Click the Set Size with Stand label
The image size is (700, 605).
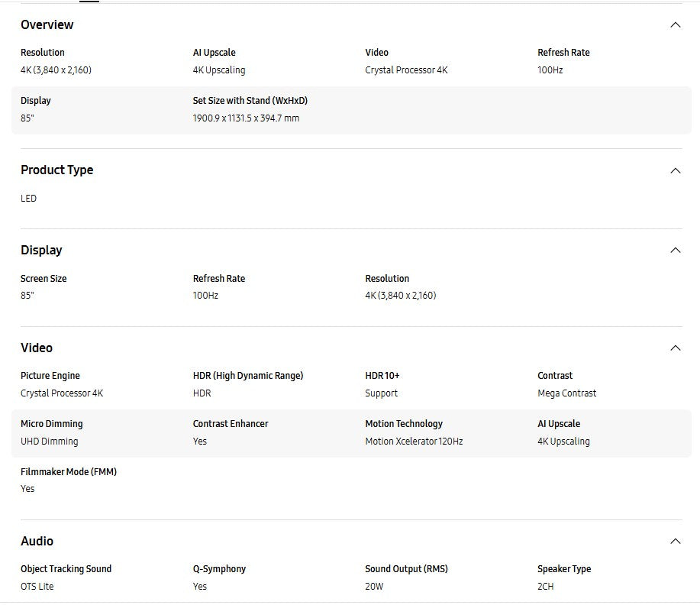coord(250,101)
